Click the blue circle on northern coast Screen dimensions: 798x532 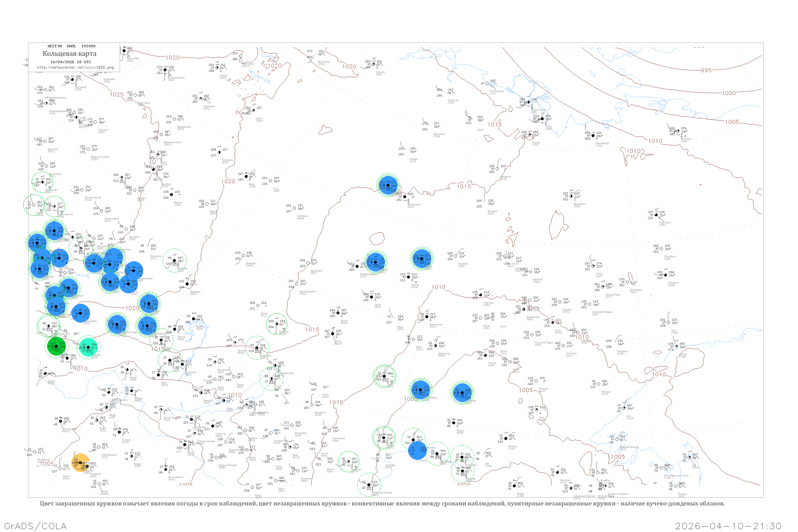(388, 186)
